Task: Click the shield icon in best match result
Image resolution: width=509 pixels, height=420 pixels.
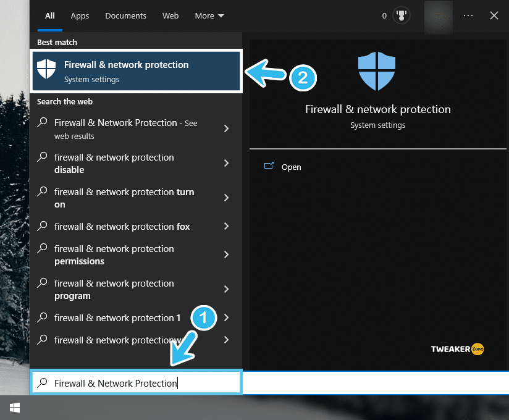Action: tap(46, 69)
